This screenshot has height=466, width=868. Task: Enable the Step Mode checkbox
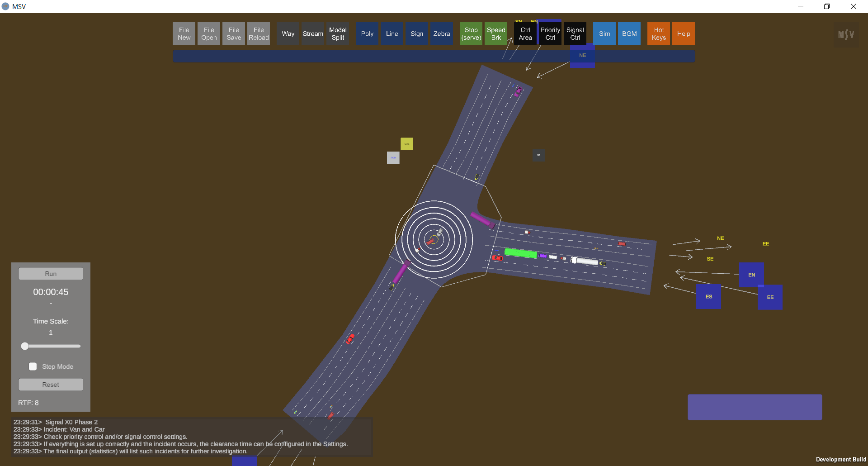click(x=33, y=366)
